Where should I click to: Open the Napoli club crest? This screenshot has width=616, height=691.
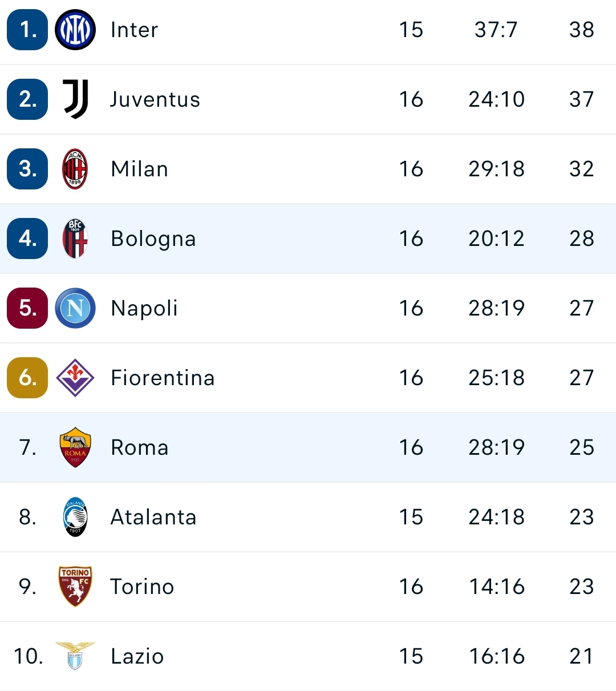tap(75, 308)
